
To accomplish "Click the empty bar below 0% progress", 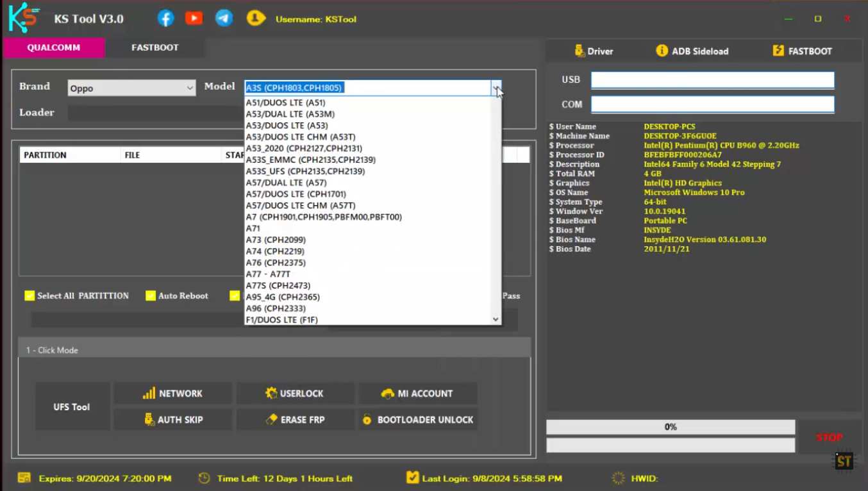I will coord(671,445).
